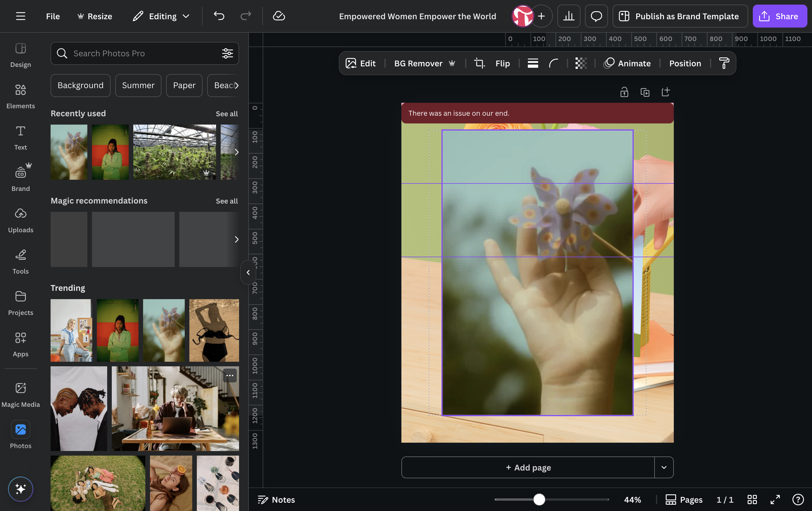Screen dimensions: 812x511
Task: Select recently used woman in green jacket photo
Action: (x=110, y=152)
